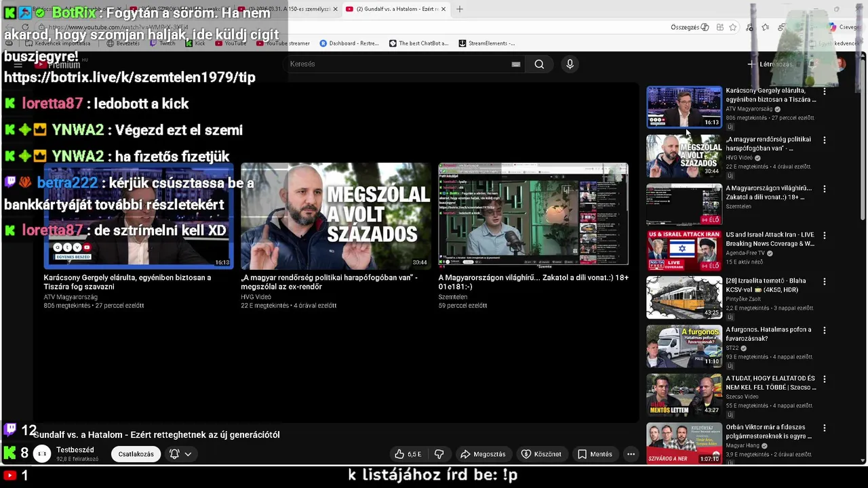Open sidebar title A furgonos. Hatalmas pofon
Screen dimensions: 868x488
click(768, 334)
